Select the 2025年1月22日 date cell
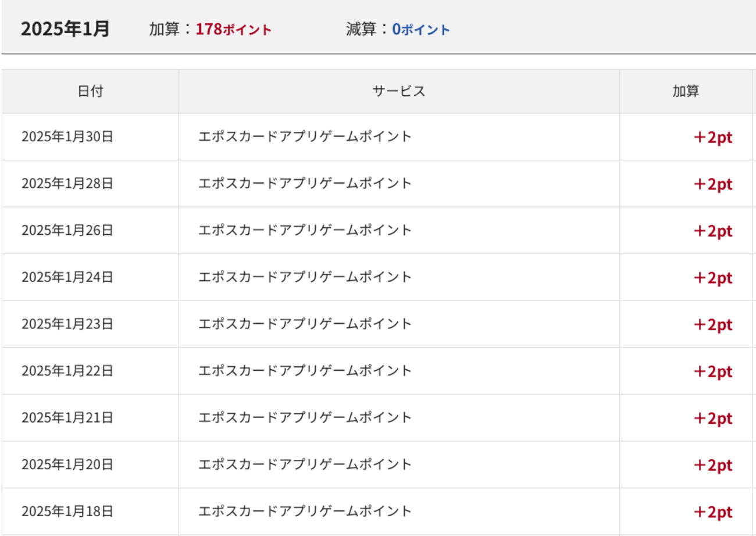This screenshot has width=756, height=536. [x=67, y=371]
